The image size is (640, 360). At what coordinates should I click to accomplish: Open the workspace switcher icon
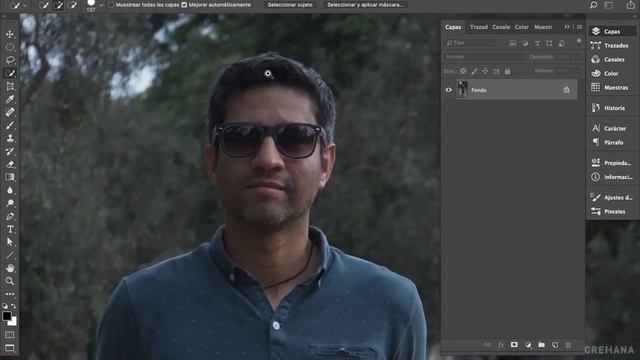point(609,5)
